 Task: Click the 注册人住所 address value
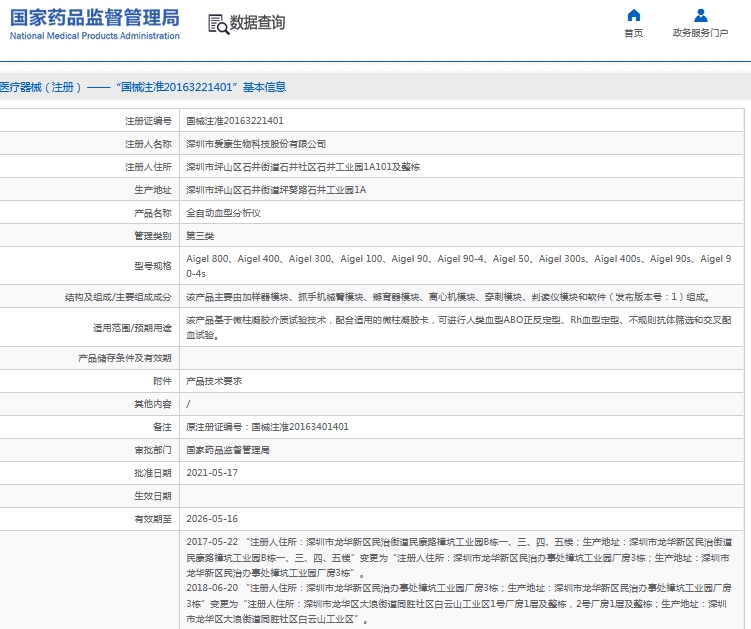pos(303,167)
